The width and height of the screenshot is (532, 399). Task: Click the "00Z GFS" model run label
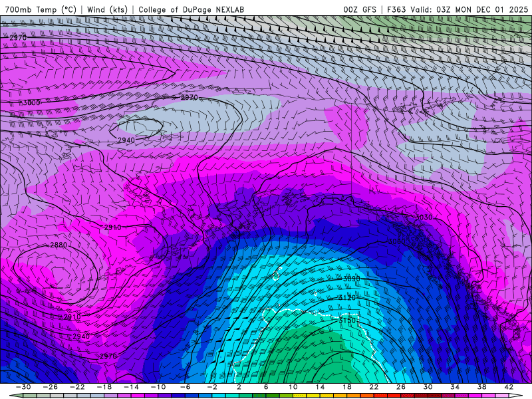[x=360, y=9]
